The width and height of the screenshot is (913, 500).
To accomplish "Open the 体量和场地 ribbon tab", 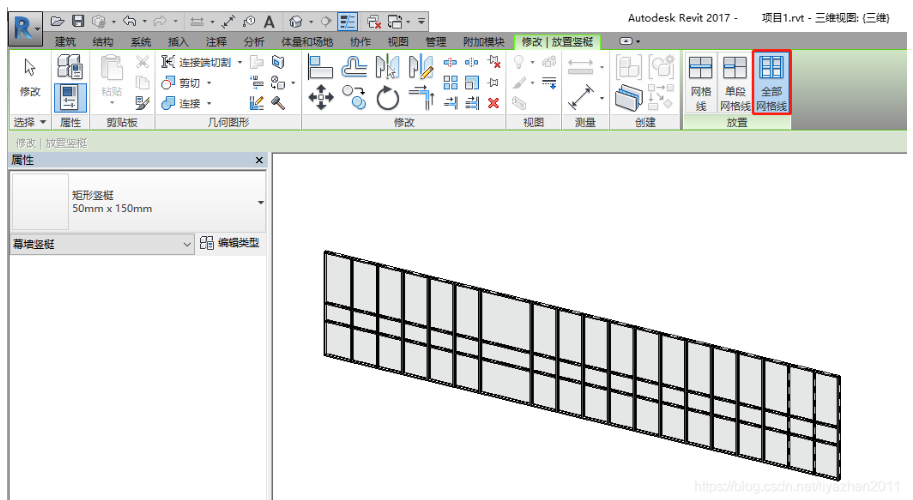I will [x=307, y=42].
